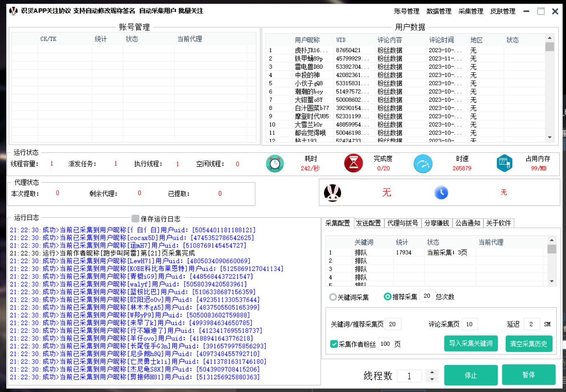566x392 pixels.
Task: Click the app logo in title bar
Action: (13, 11)
